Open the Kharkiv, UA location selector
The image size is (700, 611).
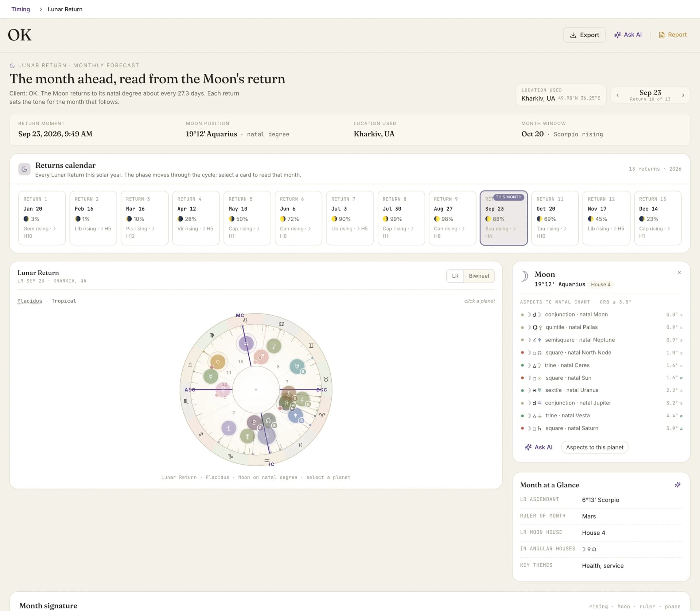click(560, 95)
